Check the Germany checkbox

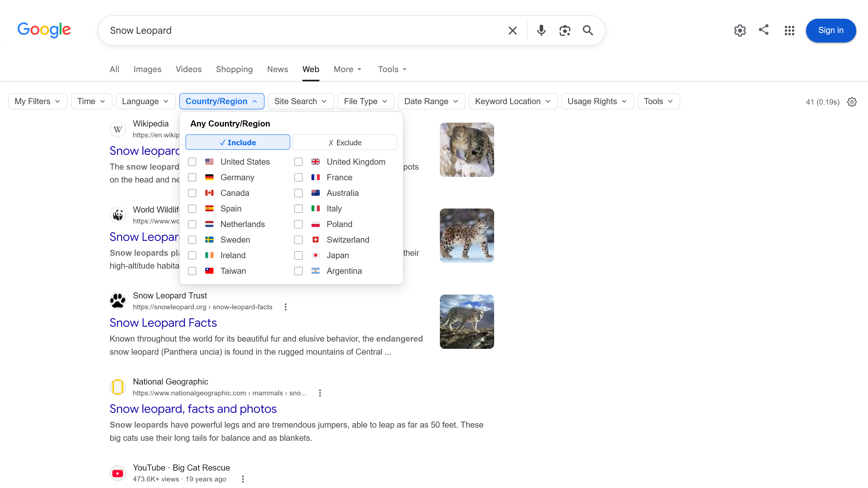192,177
